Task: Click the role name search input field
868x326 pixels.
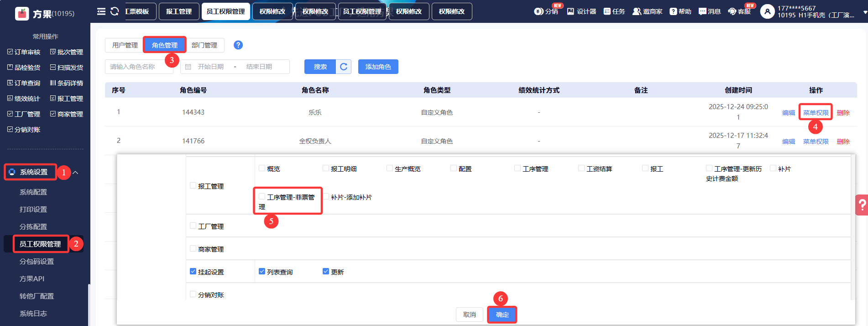Action: (x=139, y=67)
